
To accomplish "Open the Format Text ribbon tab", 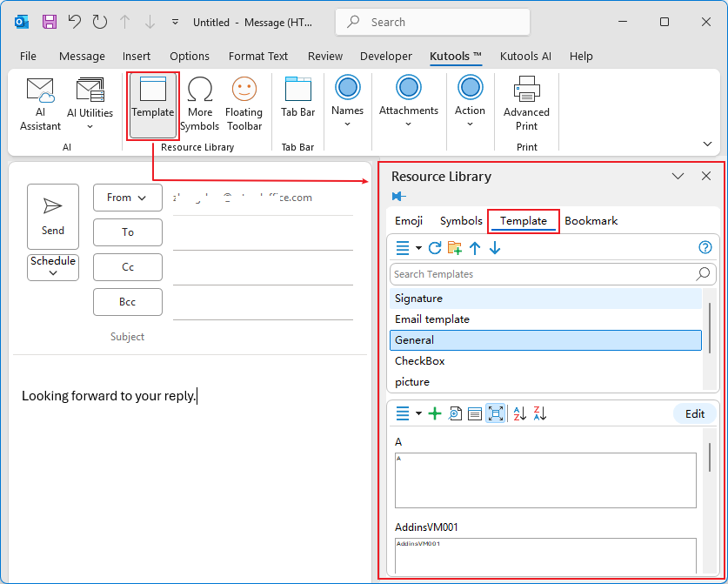I will pos(258,56).
